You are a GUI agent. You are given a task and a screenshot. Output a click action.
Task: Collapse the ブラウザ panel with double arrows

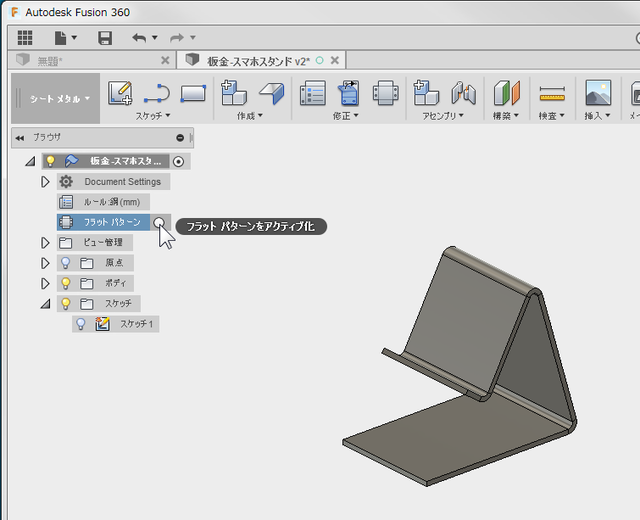[x=20, y=138]
